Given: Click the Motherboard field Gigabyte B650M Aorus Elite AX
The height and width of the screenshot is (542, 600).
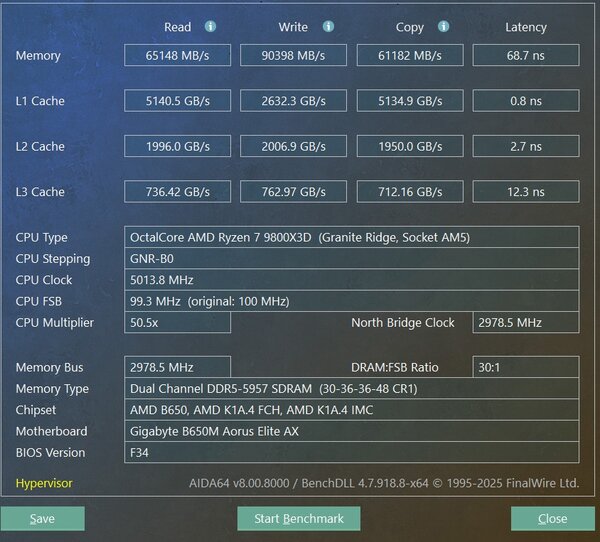Looking at the screenshot, I should point(352,431).
